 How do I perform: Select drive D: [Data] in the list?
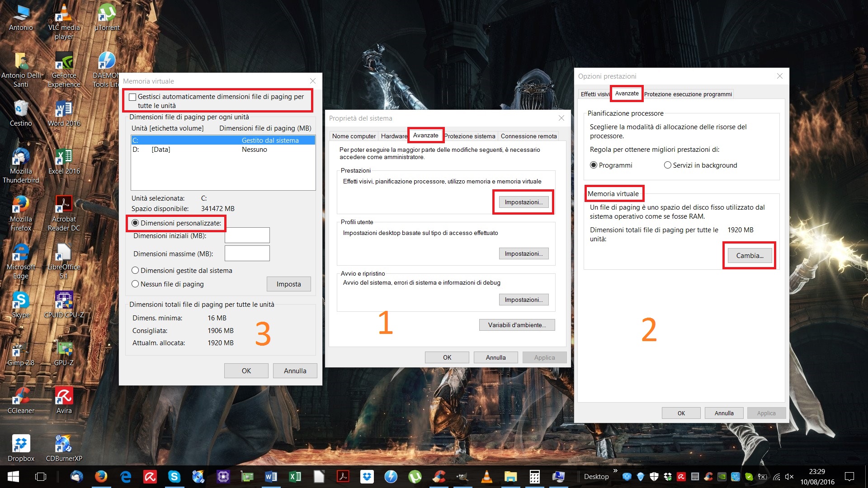point(223,150)
